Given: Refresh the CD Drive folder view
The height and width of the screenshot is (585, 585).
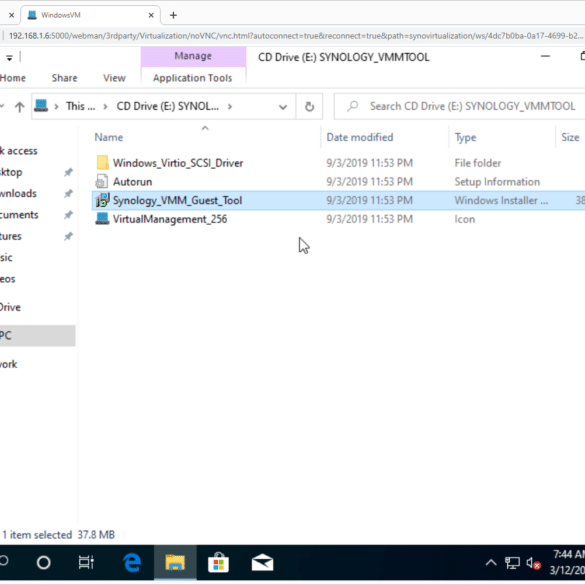Looking at the screenshot, I should (x=309, y=107).
